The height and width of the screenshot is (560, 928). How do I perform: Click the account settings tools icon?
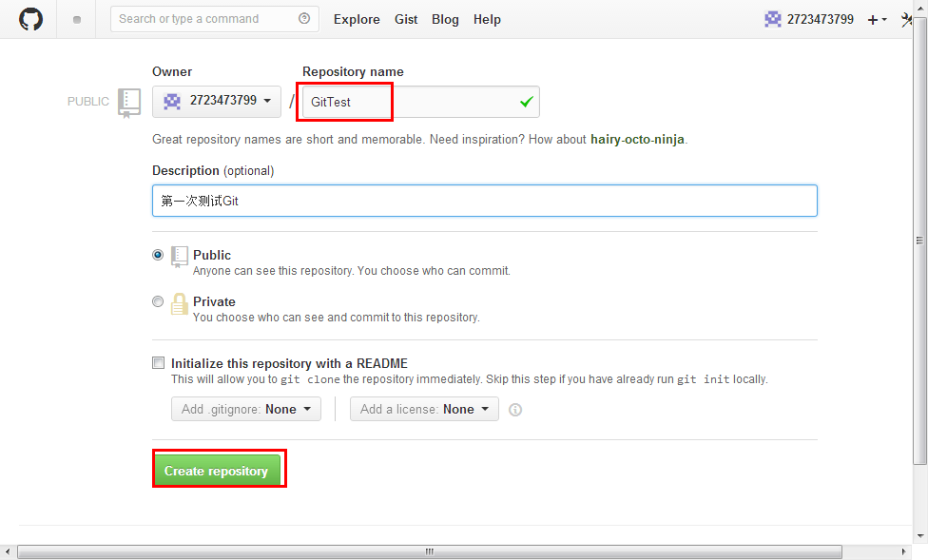point(907,19)
